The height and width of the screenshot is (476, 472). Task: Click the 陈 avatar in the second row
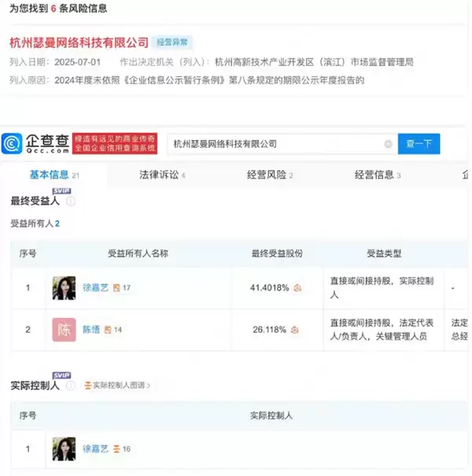pyautogui.click(x=64, y=330)
